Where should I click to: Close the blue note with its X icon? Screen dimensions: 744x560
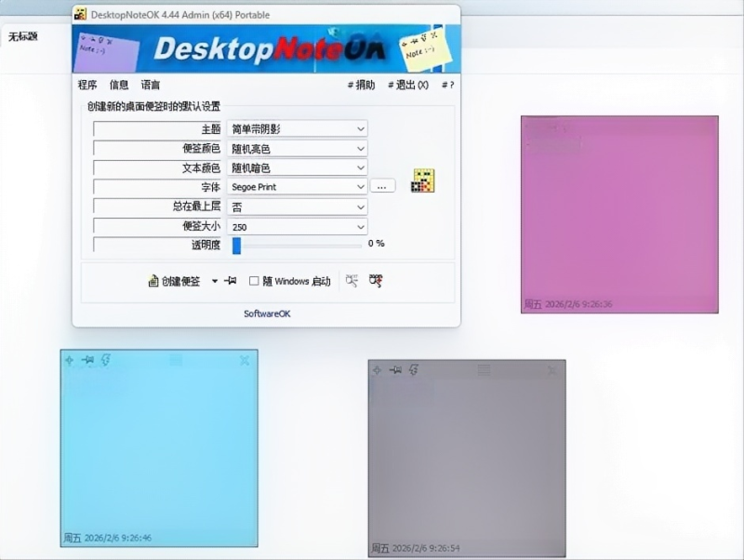coord(245,361)
